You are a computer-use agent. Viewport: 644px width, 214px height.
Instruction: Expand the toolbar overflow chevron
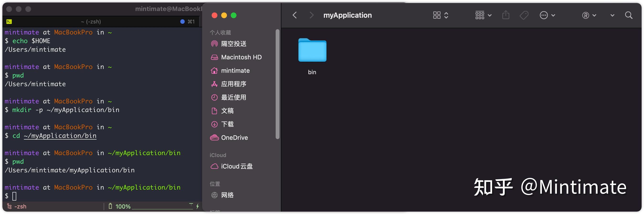pos(612,16)
